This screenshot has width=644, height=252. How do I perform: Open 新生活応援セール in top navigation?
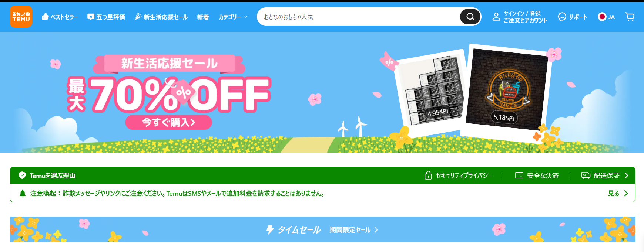tap(161, 17)
